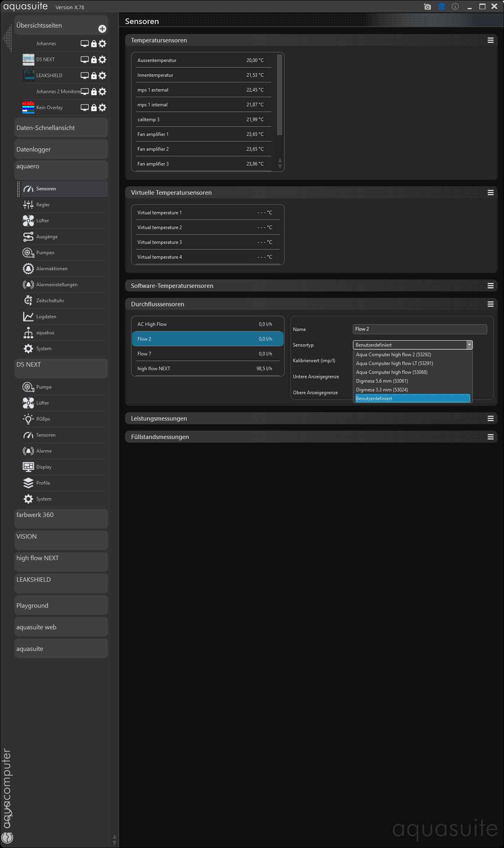Toggle the lock for D5 NEXT overview page
Screen dimensions: 504x848
click(x=94, y=60)
